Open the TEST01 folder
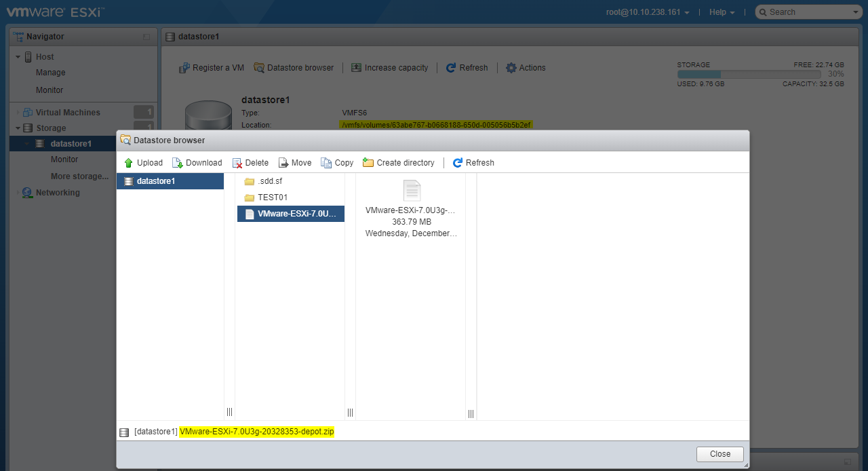The height and width of the screenshot is (471, 868). [x=273, y=197]
